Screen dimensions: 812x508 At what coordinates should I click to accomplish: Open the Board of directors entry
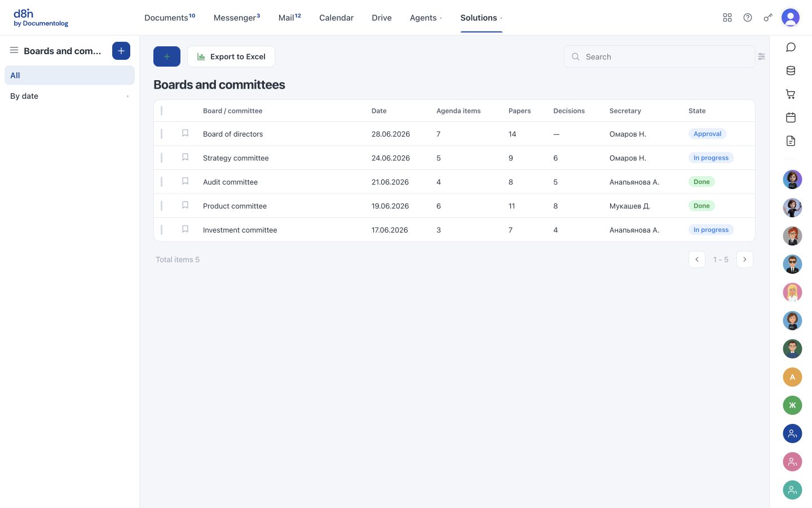[x=233, y=134]
